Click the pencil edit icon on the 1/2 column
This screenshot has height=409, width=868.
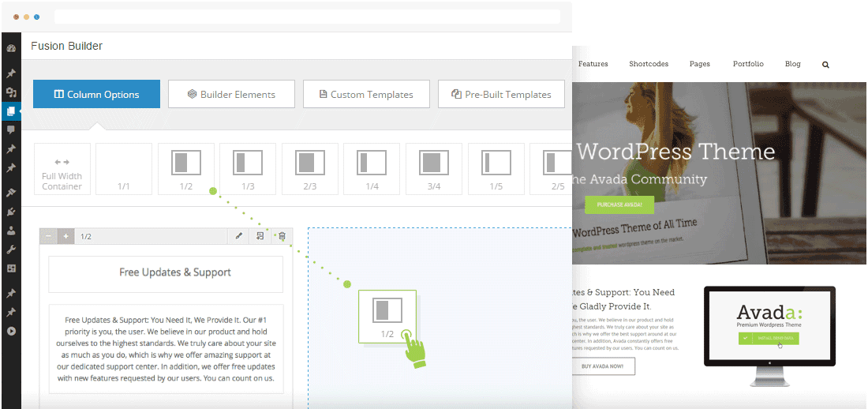(239, 236)
